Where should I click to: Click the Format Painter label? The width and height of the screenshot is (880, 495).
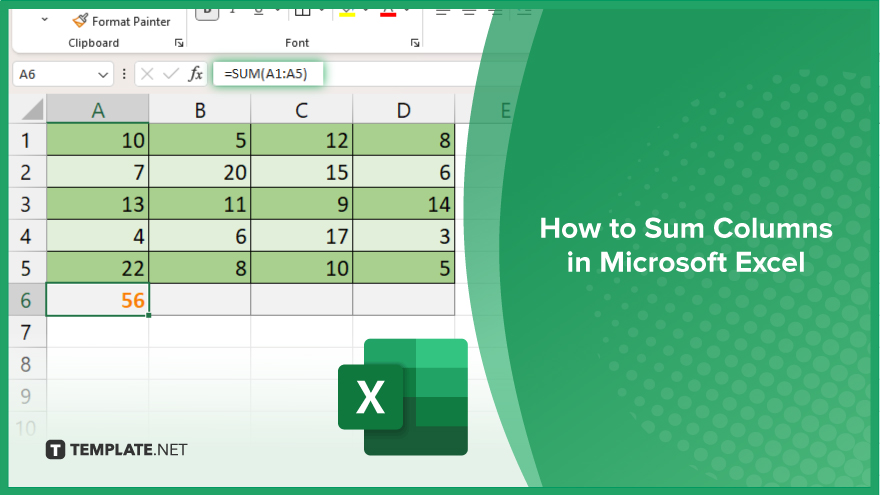click(131, 21)
